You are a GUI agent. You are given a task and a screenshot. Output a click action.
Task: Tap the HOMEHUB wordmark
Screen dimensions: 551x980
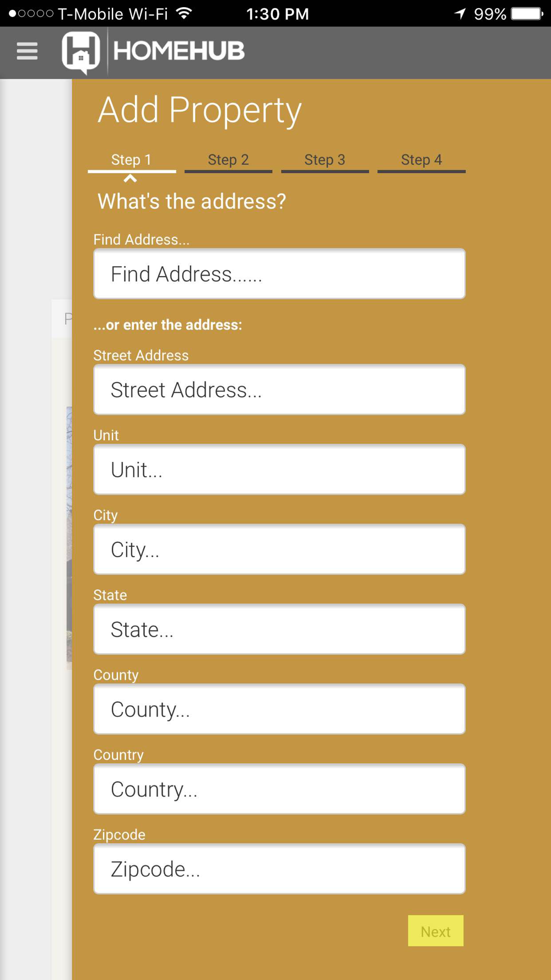click(179, 51)
